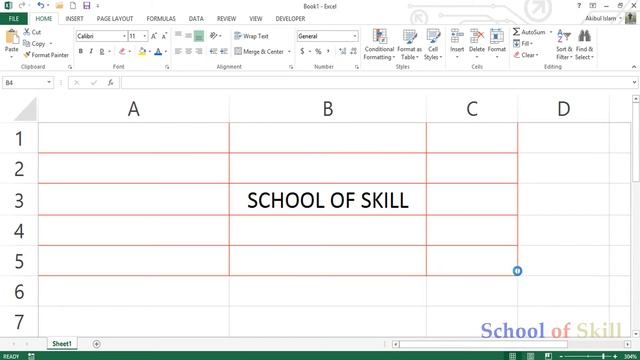The height and width of the screenshot is (360, 640).
Task: Increase indent
Action: click(224, 51)
